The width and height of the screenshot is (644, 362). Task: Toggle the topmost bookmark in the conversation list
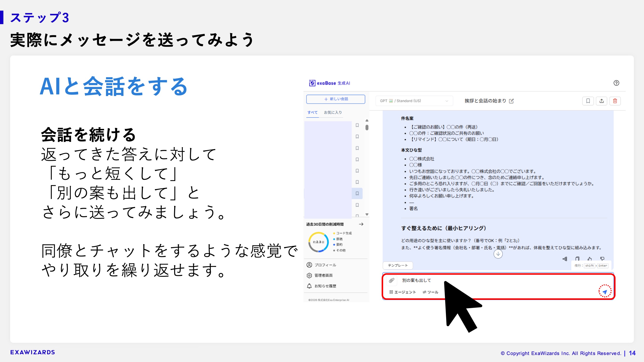[357, 125]
